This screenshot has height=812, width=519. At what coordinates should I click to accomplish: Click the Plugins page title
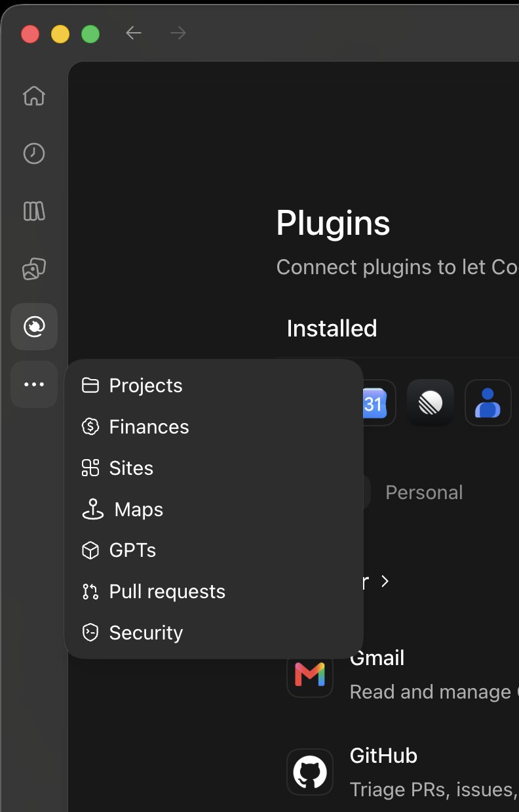click(x=333, y=224)
